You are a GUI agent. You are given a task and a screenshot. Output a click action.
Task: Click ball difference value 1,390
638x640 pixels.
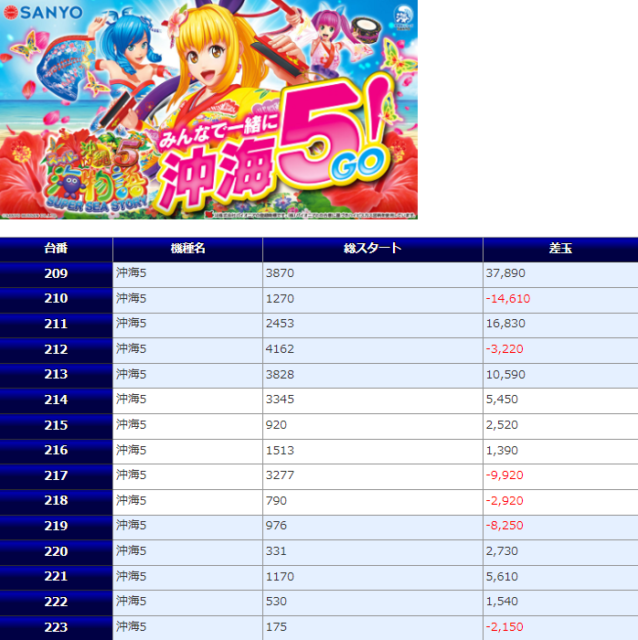pos(502,450)
